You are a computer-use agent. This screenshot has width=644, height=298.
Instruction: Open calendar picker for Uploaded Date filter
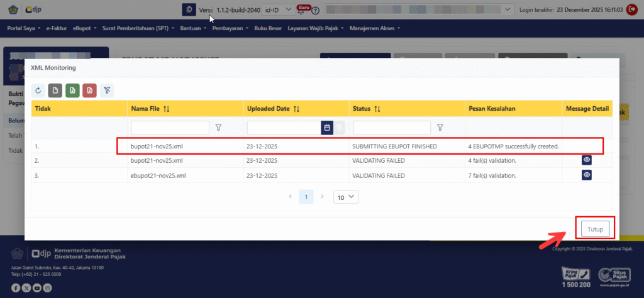pos(326,128)
